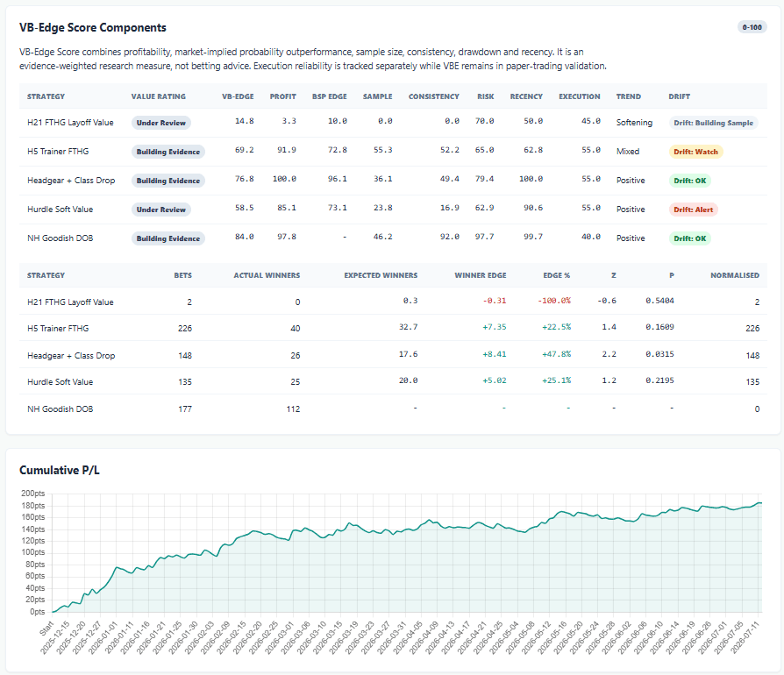Click the EXECUTION column header
The width and height of the screenshot is (784, 675).
click(x=580, y=96)
